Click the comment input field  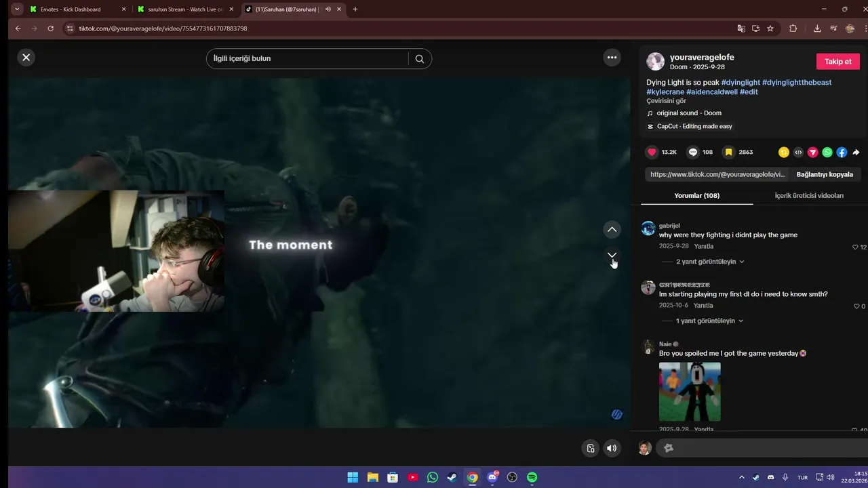pos(763,448)
